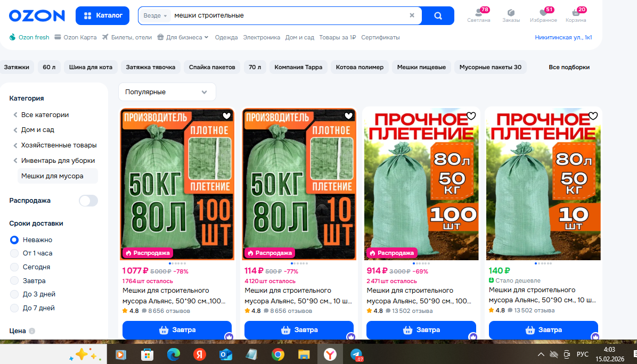Favorite the 914₽ product with heart
Screen dimensions: 637x364
pyautogui.click(x=471, y=116)
